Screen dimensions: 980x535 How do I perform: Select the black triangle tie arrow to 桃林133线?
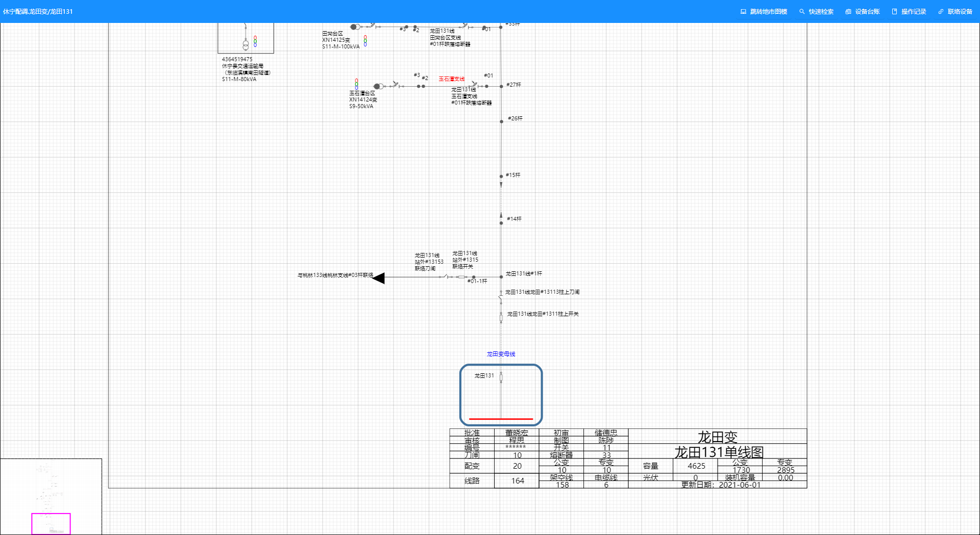[x=379, y=278]
